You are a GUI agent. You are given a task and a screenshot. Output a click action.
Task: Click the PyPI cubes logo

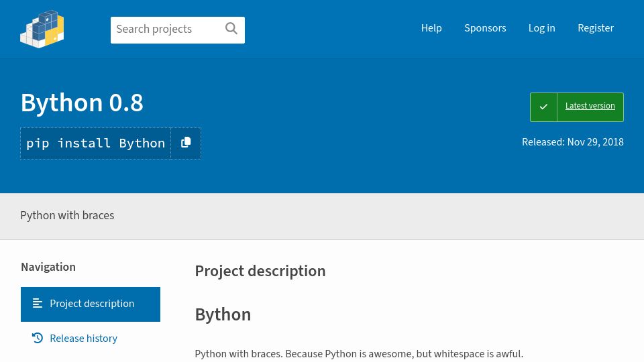[x=42, y=29]
